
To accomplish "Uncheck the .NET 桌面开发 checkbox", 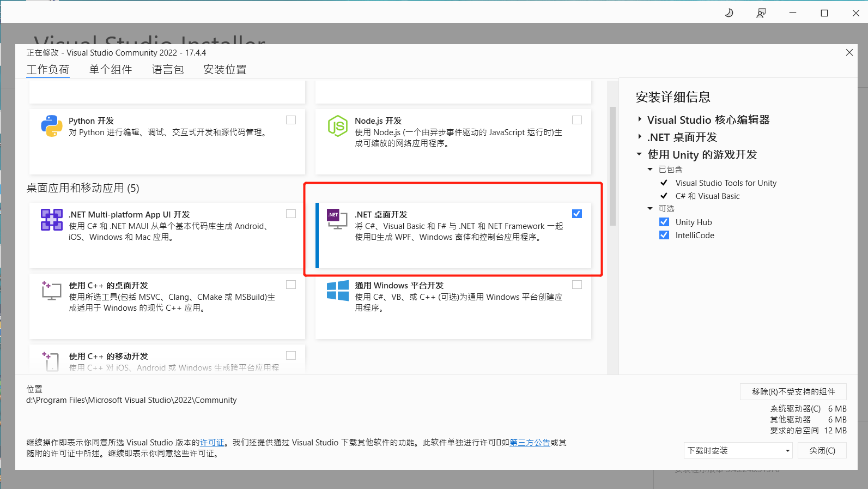I will click(x=577, y=214).
